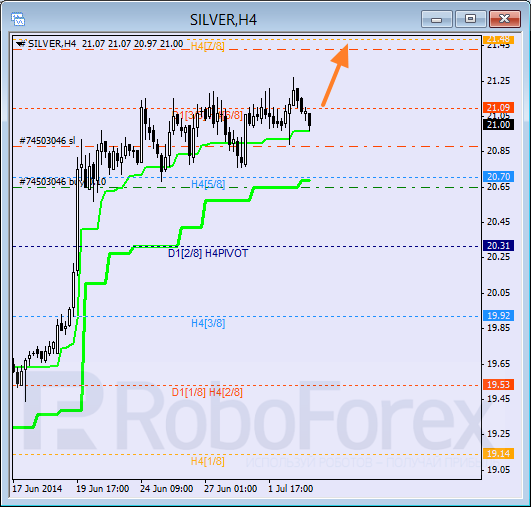Click the #74503046 sl order label

point(47,141)
